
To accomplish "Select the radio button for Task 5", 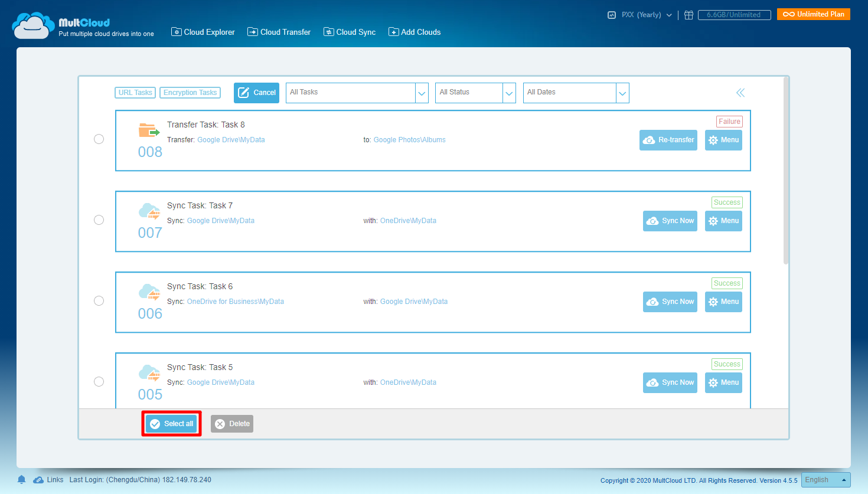I will (99, 381).
